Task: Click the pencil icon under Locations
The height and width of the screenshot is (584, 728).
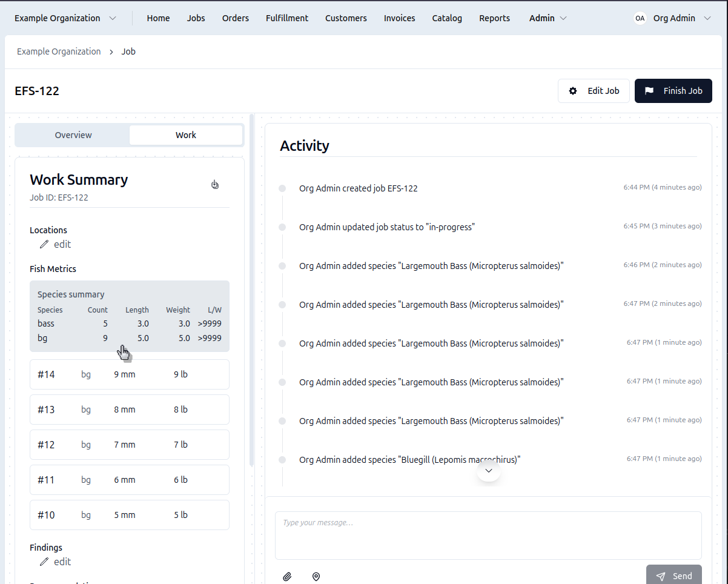Action: click(x=44, y=245)
